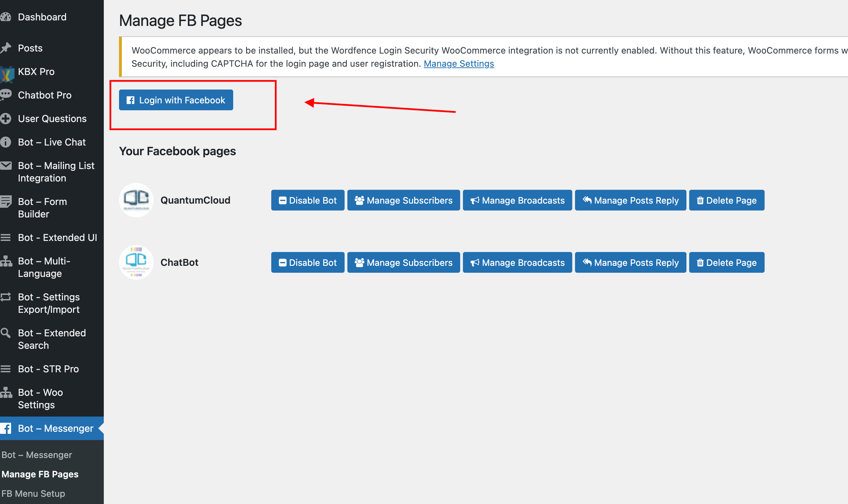Viewport: 848px width, 504px height.
Task: Open Bot - Woo Settings
Action: click(40, 399)
